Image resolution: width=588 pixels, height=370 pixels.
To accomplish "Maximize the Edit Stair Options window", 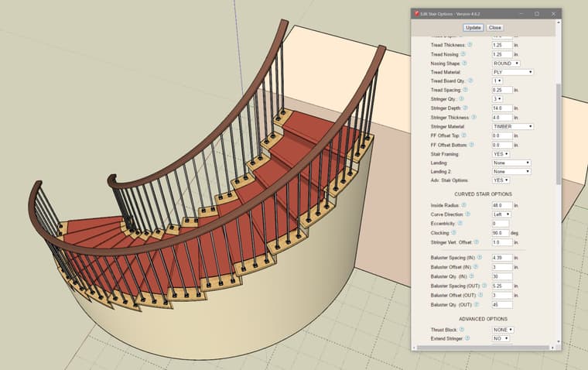I will coord(537,13).
